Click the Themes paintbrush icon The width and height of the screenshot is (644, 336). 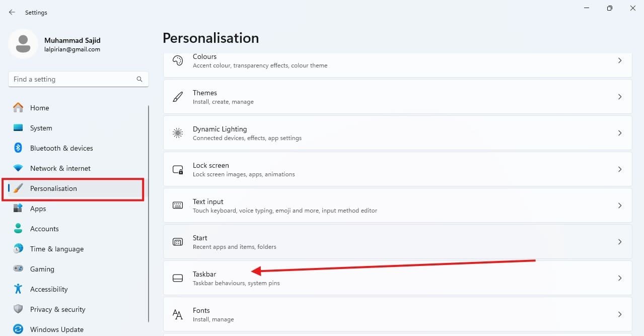click(x=177, y=96)
